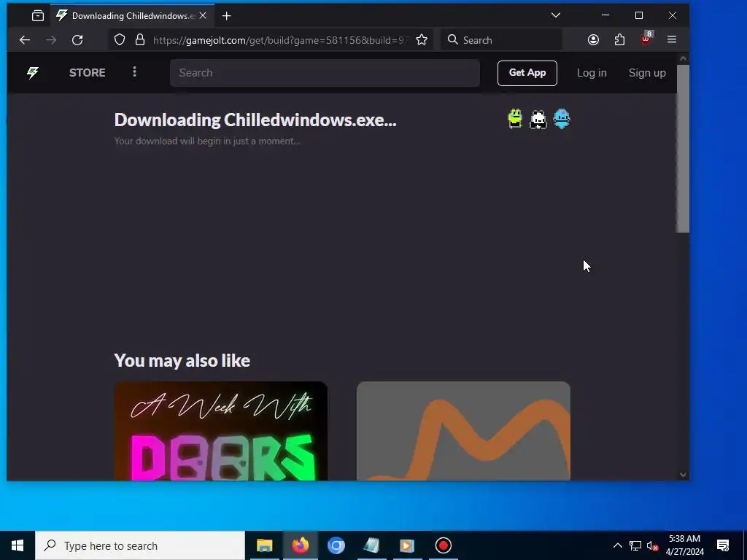Open the muted volume tray icon
This screenshot has width=747, height=560.
pos(652,545)
